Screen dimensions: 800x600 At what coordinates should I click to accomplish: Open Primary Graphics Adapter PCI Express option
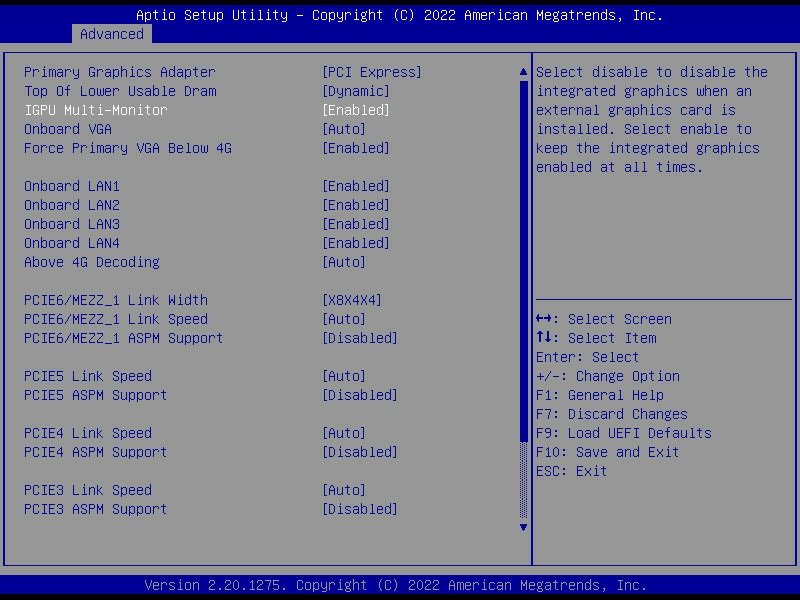tap(372, 72)
